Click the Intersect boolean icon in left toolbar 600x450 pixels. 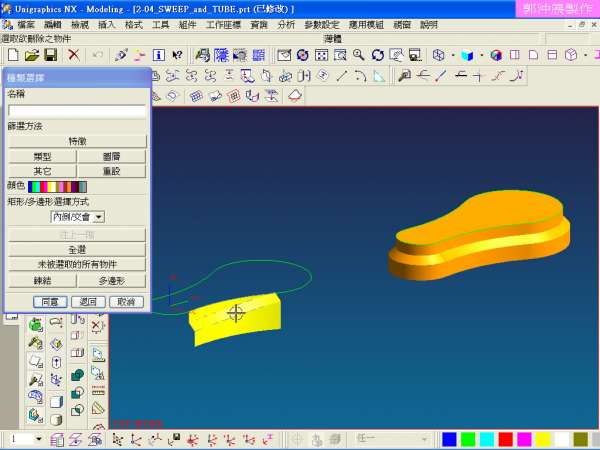pos(78,411)
